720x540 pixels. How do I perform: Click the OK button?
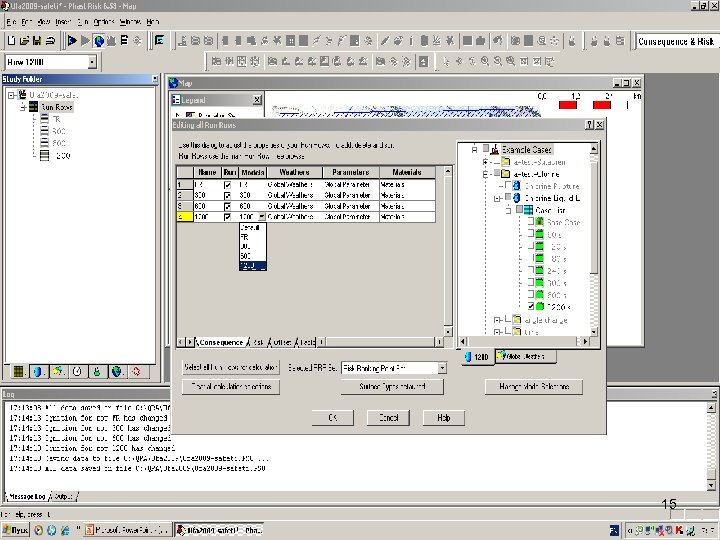[333, 418]
